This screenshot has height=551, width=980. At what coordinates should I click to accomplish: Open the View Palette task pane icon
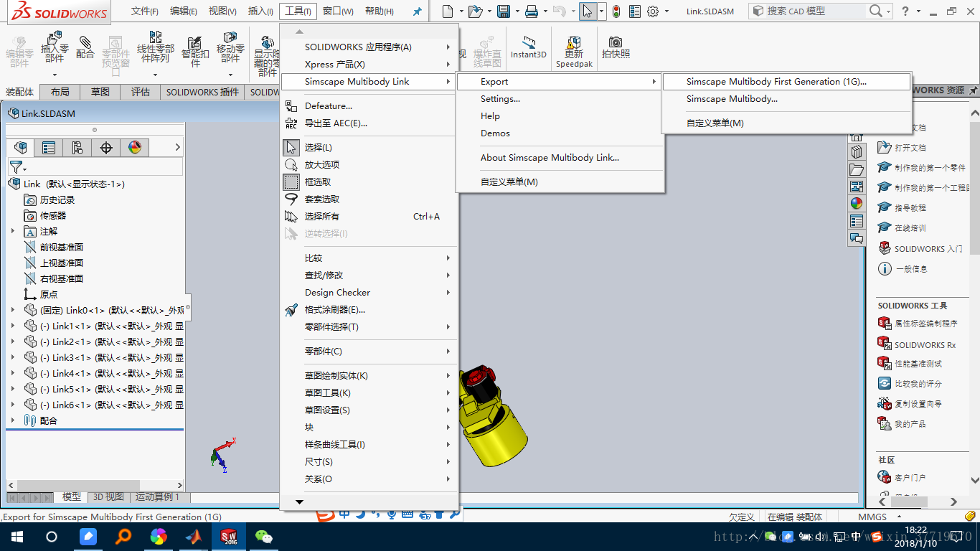[x=857, y=187]
